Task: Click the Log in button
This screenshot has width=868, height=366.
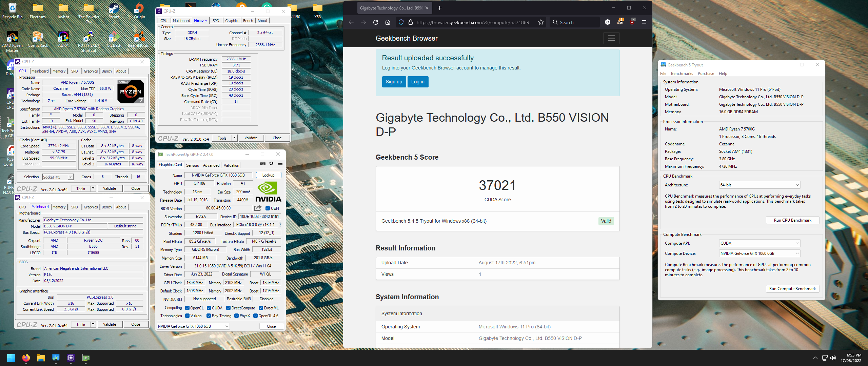Action: (418, 82)
